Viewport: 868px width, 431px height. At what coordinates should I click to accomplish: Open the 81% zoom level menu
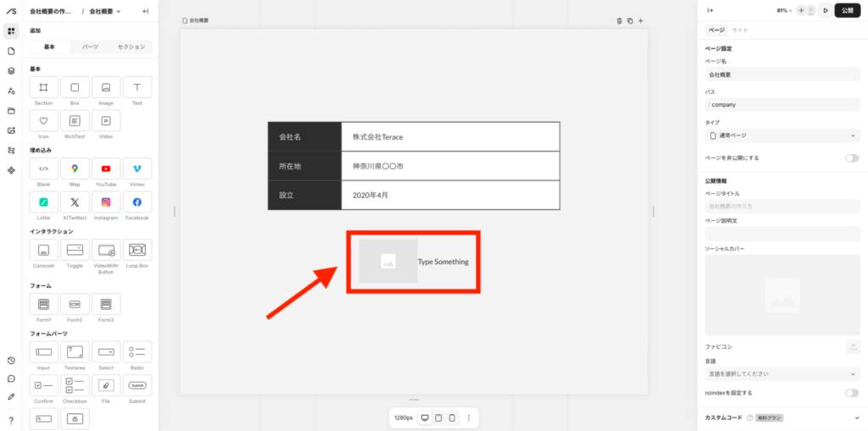click(x=784, y=10)
